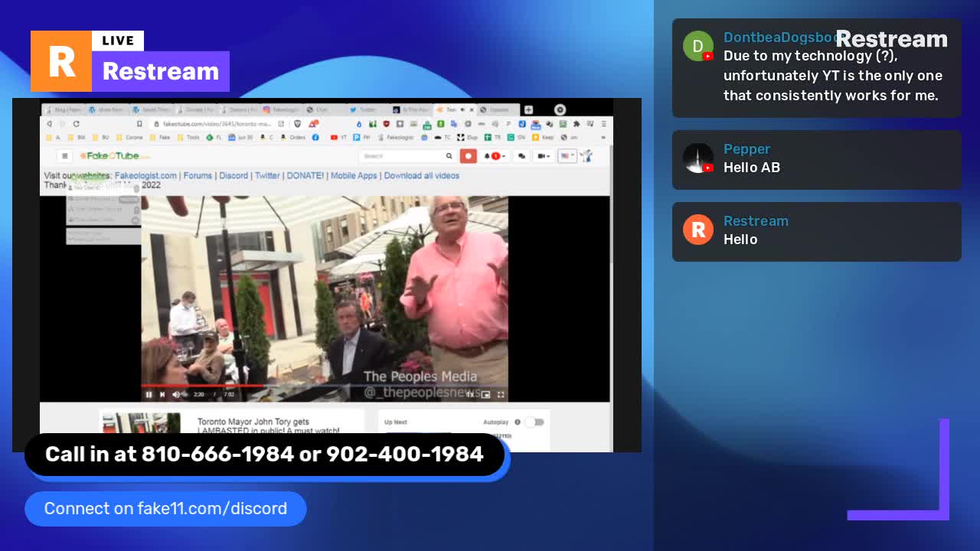
Task: Expand the video camera upload dropdown
Action: [x=544, y=156]
